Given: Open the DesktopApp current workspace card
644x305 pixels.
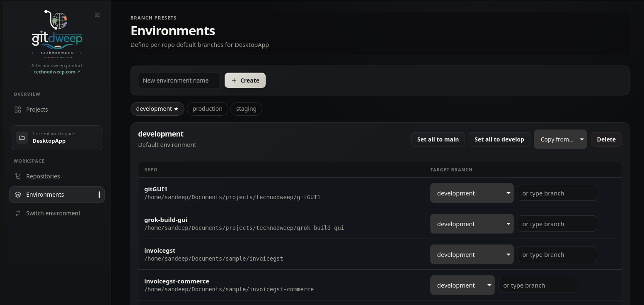Looking at the screenshot, I should (57, 138).
